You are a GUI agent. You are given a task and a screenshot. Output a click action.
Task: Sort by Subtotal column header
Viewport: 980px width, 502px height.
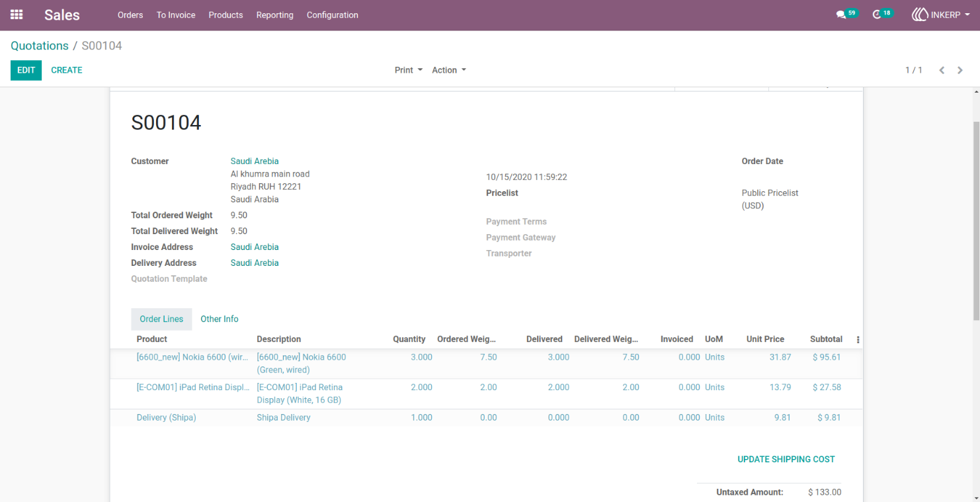[826, 339]
